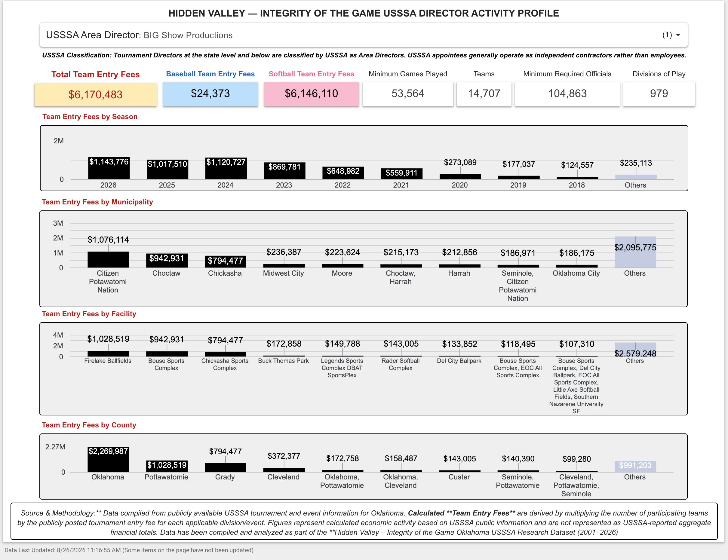Click the Data Last Updated timestamp text
Image resolution: width=728 pixels, height=560 pixels.
(129, 550)
